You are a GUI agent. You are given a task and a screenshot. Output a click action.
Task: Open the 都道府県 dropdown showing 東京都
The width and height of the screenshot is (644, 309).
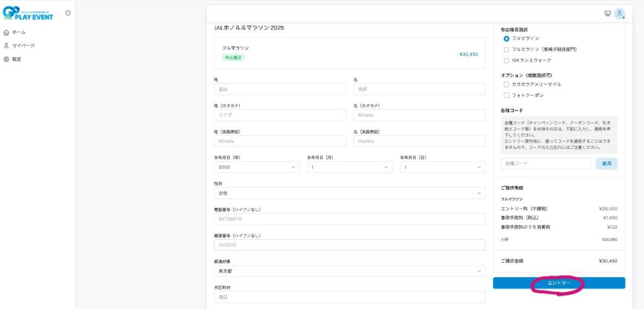pos(350,271)
